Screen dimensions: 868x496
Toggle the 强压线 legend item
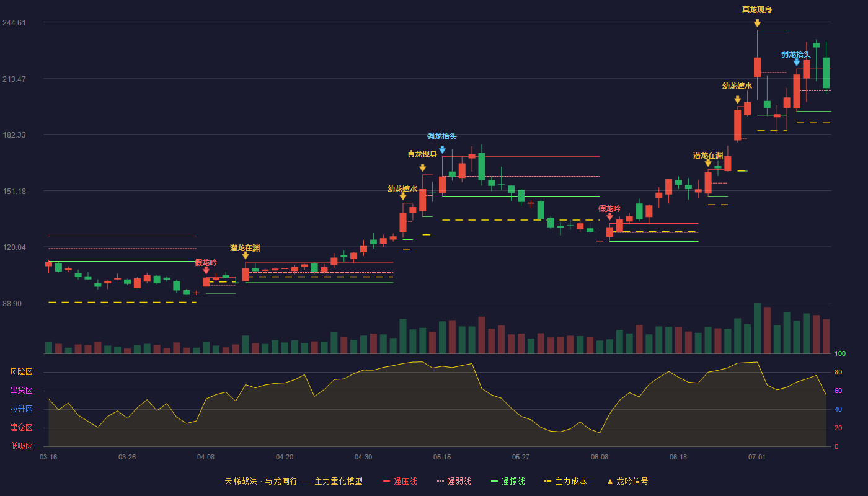tap(400, 481)
